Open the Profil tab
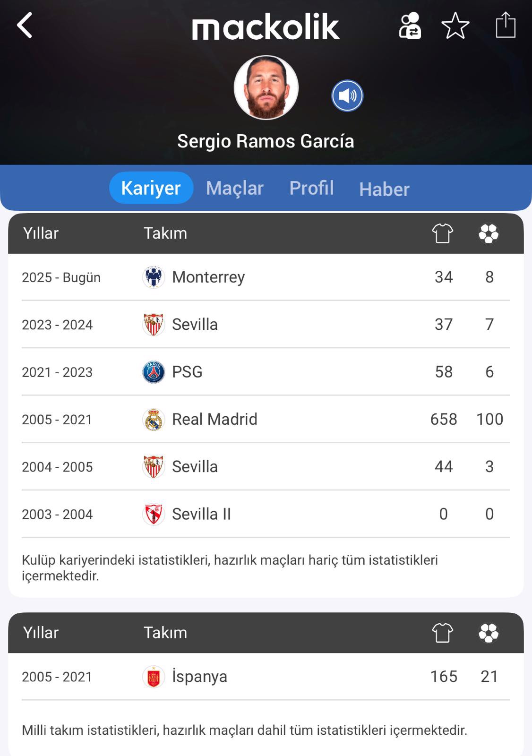The height and width of the screenshot is (756, 532). coord(311,188)
